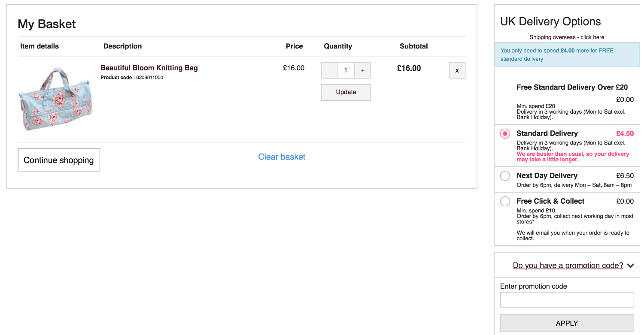Click the quantity number field

346,70
